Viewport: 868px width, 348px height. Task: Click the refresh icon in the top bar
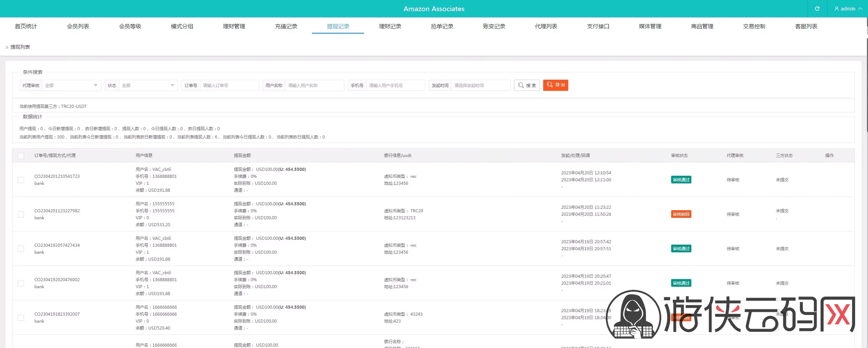click(x=817, y=9)
